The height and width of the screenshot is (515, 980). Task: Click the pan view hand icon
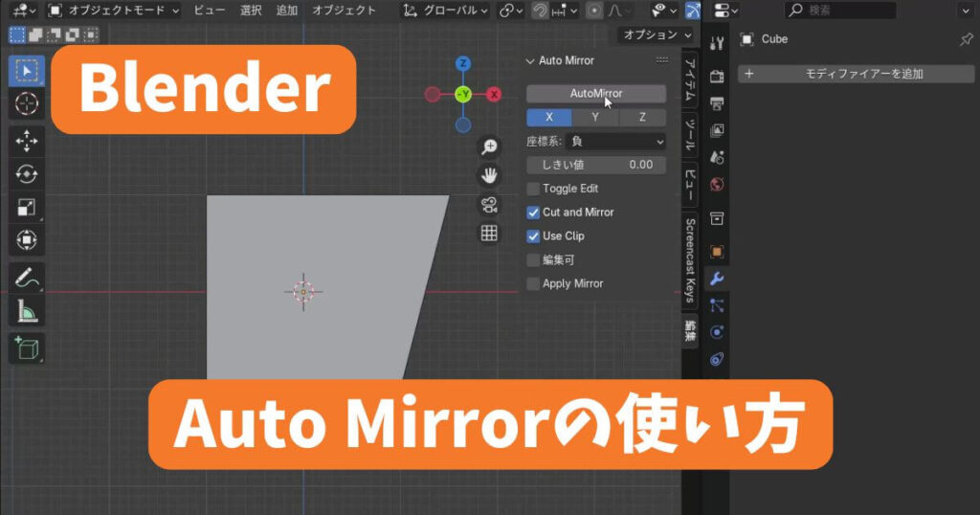point(489,175)
